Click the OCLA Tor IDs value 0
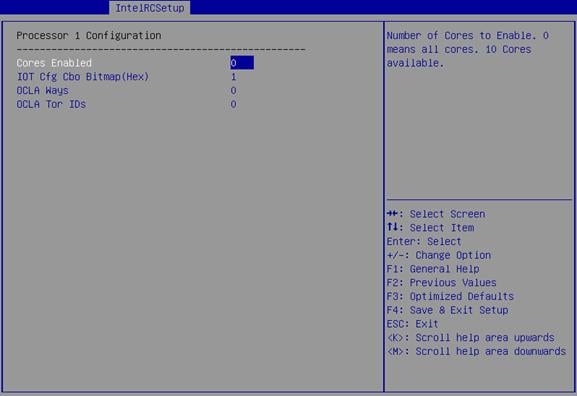Viewport: 577px width, 396px height. tap(233, 104)
